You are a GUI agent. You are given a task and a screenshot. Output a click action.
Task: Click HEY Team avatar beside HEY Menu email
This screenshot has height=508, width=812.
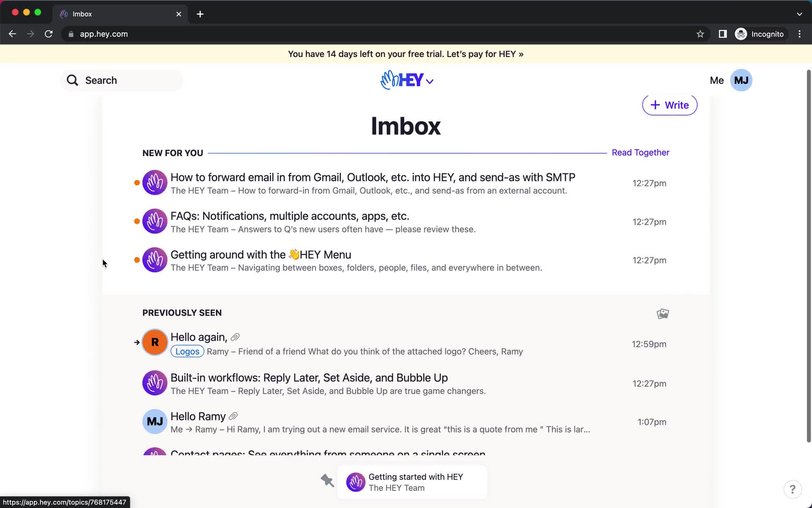click(155, 260)
